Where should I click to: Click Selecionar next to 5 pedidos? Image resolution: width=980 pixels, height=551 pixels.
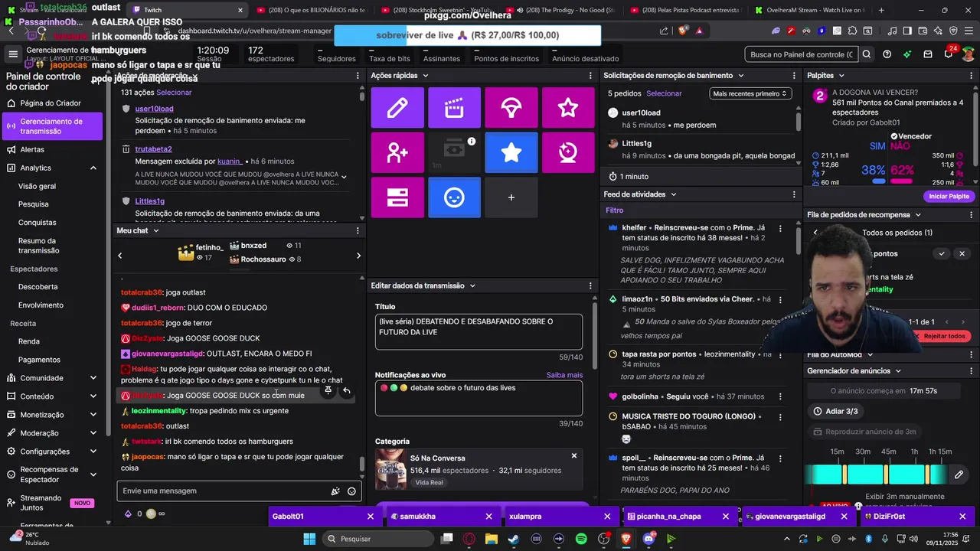pos(664,93)
